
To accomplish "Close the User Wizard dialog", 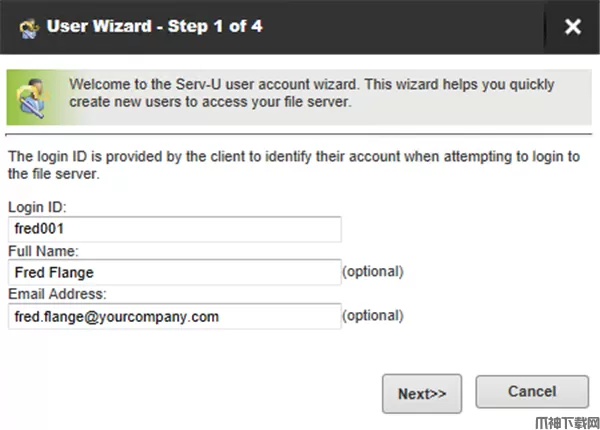I will click(572, 27).
